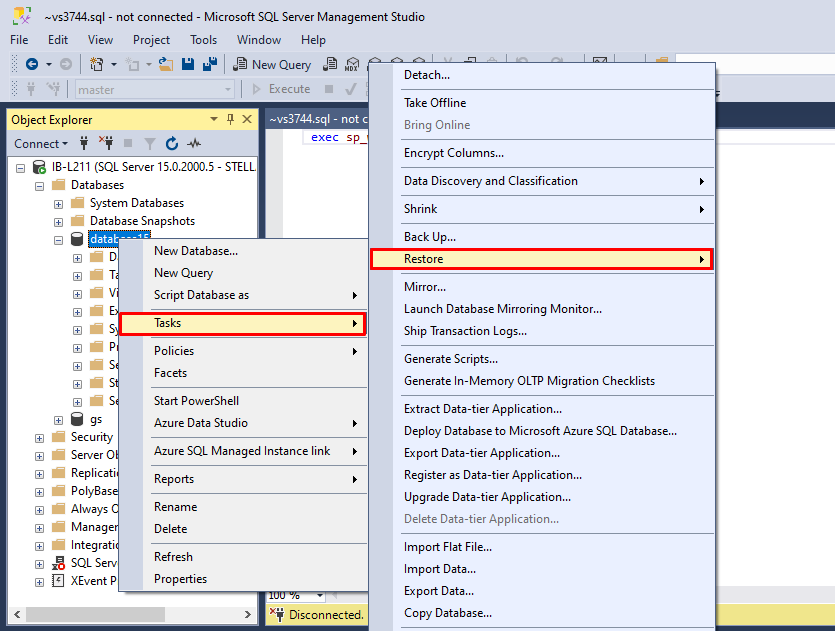Select Tasks in the context menu
The width and height of the screenshot is (835, 631).
pos(243,323)
